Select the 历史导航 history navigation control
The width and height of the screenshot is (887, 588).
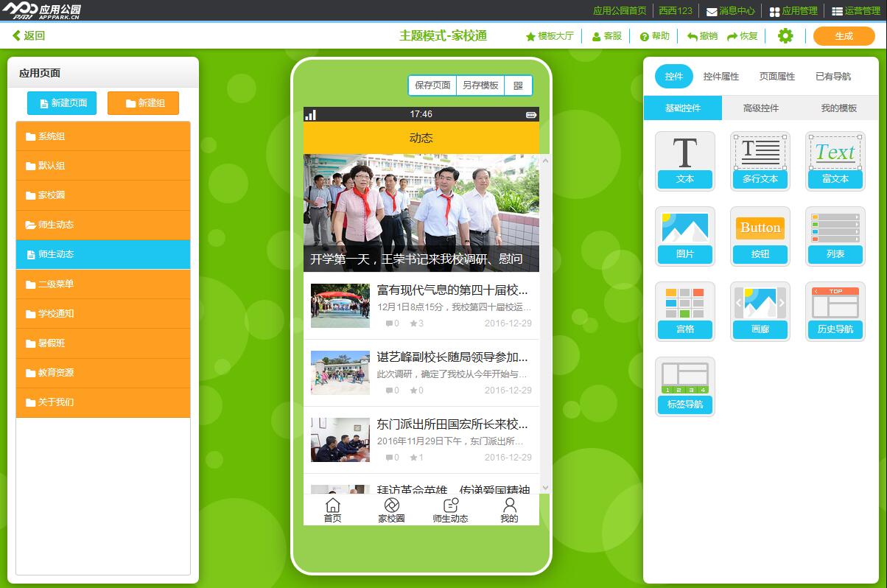click(835, 311)
